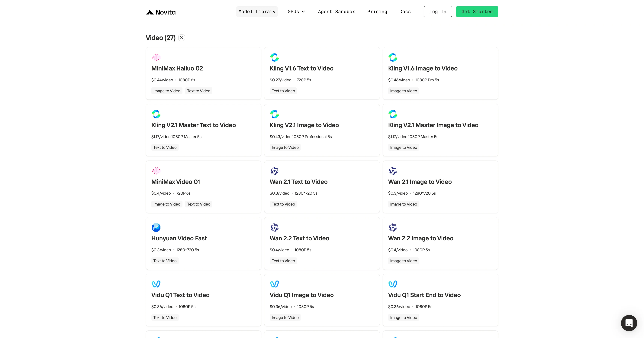Image resolution: width=644 pixels, height=338 pixels.
Task: Click Text to Video tag on MiniMax Video 01
Action: (198, 204)
